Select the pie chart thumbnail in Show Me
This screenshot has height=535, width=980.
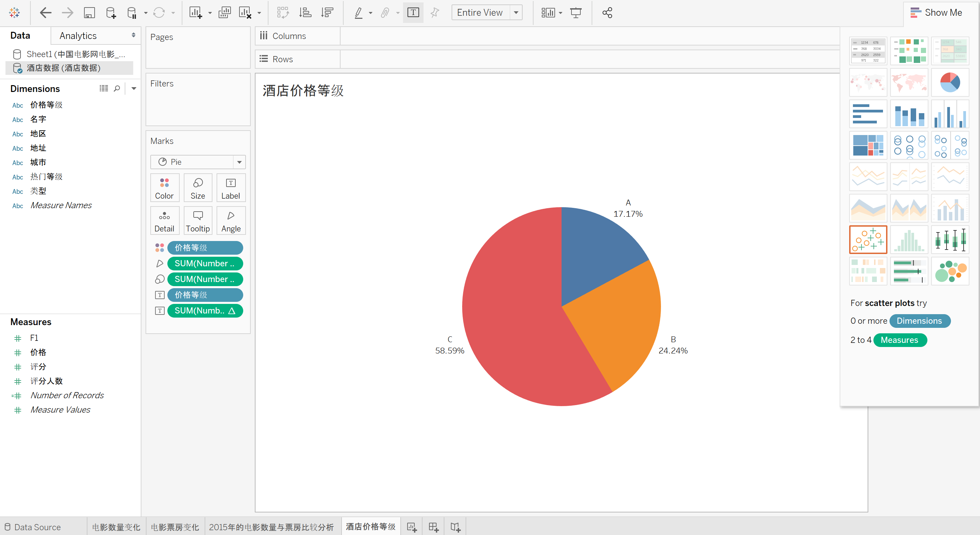click(950, 82)
